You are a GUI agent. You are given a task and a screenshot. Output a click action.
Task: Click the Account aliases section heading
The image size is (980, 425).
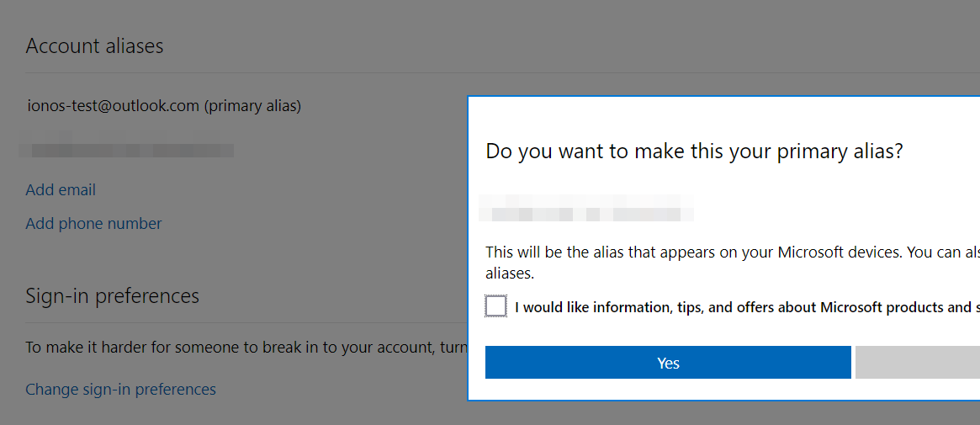click(94, 45)
